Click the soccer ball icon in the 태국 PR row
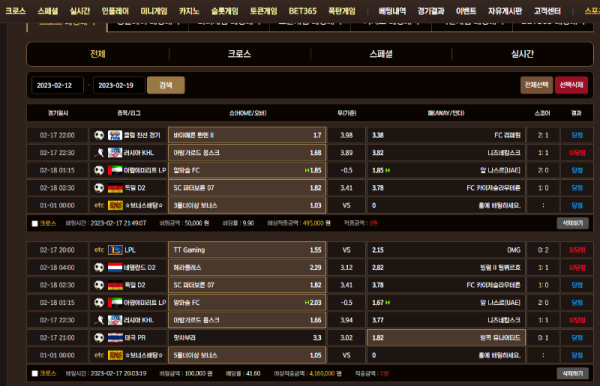Screen dimensions: 600x386 pyautogui.click(x=99, y=338)
